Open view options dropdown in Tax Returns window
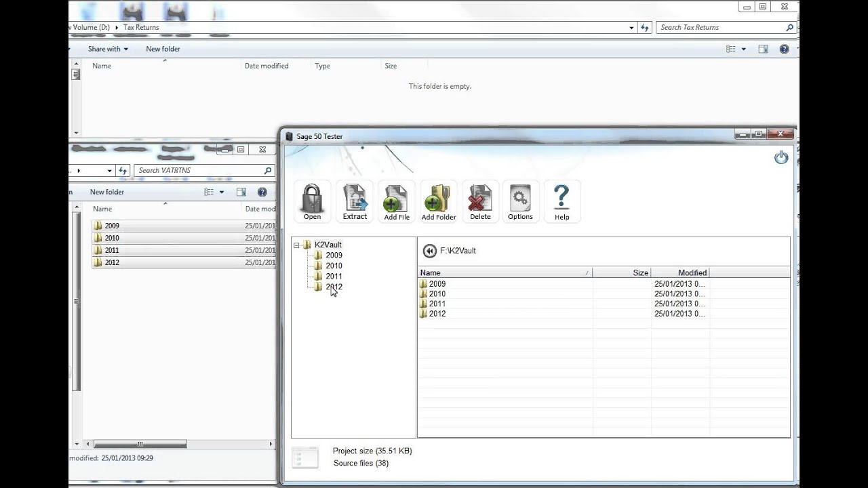This screenshot has height=488, width=868. (x=744, y=49)
